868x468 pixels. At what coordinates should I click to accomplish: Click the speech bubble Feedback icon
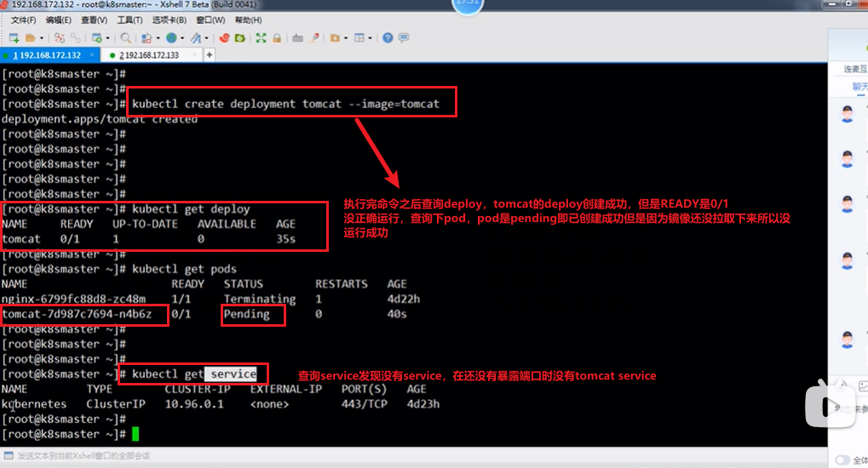coord(404,37)
